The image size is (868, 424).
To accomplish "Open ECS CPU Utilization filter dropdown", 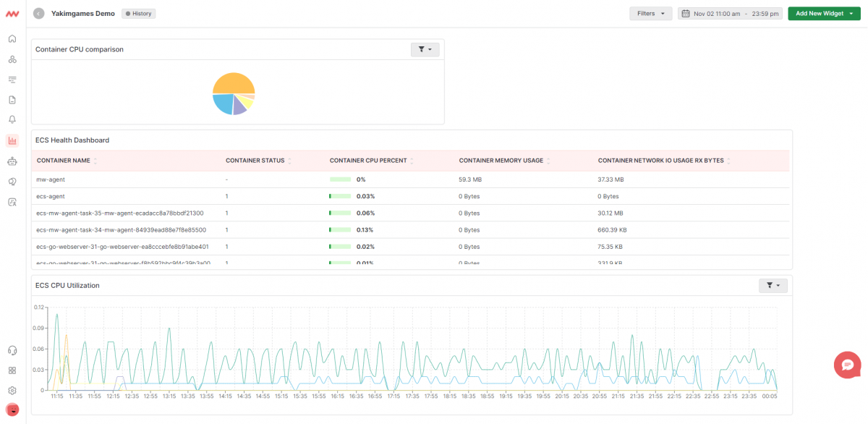I will point(773,286).
